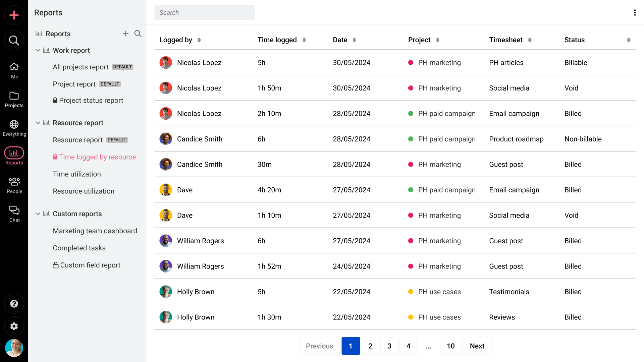Sort by Logged by column
The width and height of the screenshot is (644, 362).
(199, 40)
